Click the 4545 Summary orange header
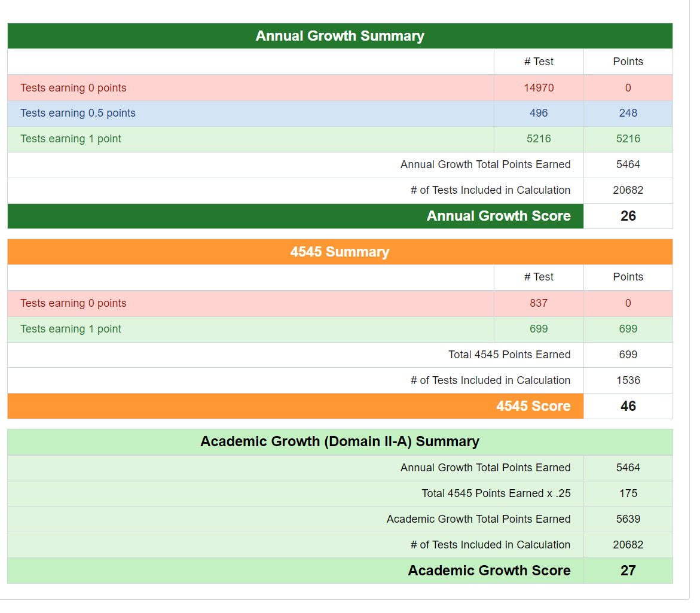700x613 pixels. pyautogui.click(x=340, y=252)
